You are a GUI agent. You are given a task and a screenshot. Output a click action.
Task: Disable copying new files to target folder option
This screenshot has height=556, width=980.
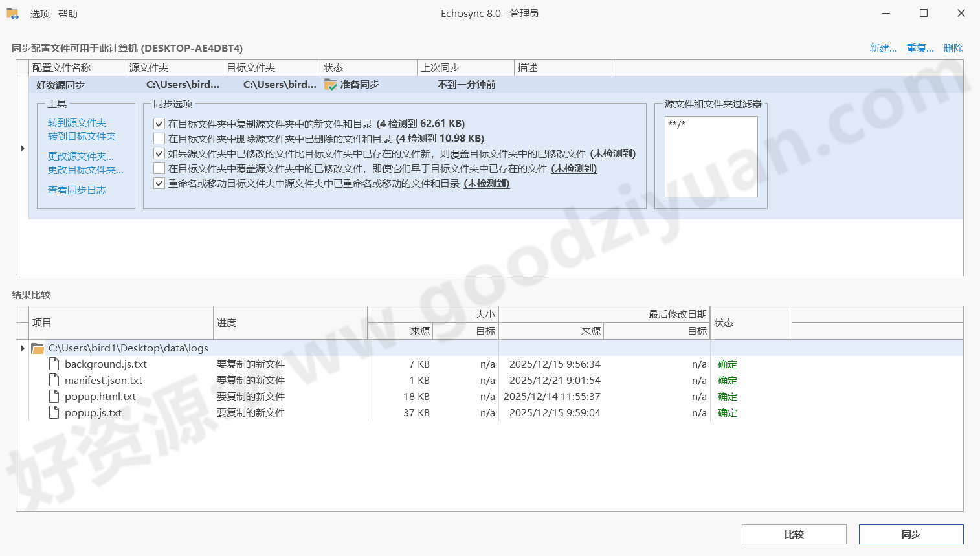[159, 124]
